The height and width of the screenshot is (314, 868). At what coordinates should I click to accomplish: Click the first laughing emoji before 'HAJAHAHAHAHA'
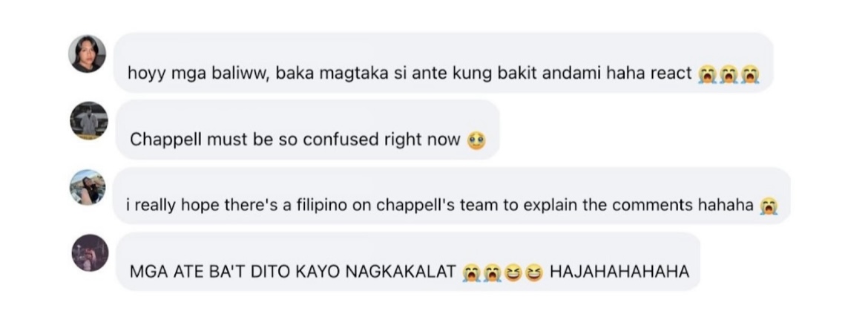pos(513,272)
